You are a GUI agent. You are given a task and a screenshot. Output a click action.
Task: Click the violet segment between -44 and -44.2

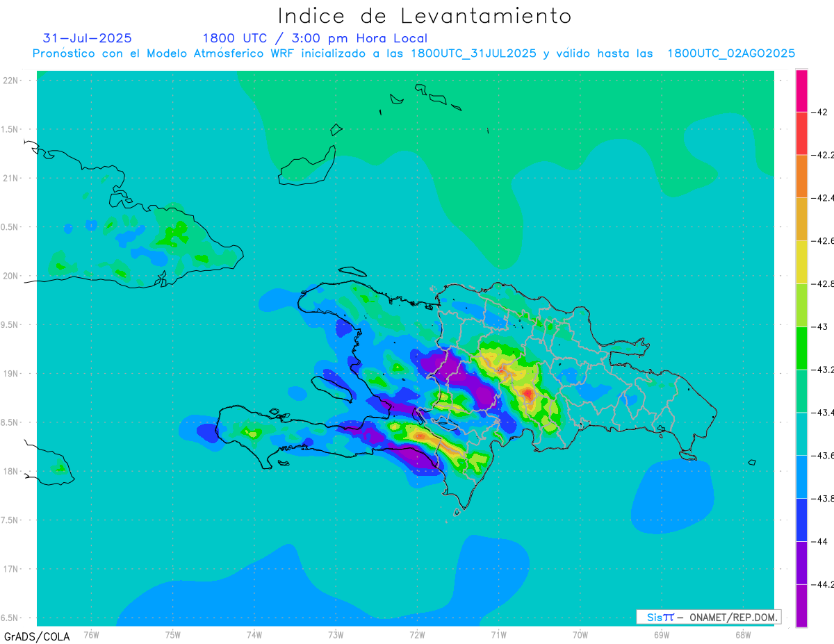click(x=801, y=563)
